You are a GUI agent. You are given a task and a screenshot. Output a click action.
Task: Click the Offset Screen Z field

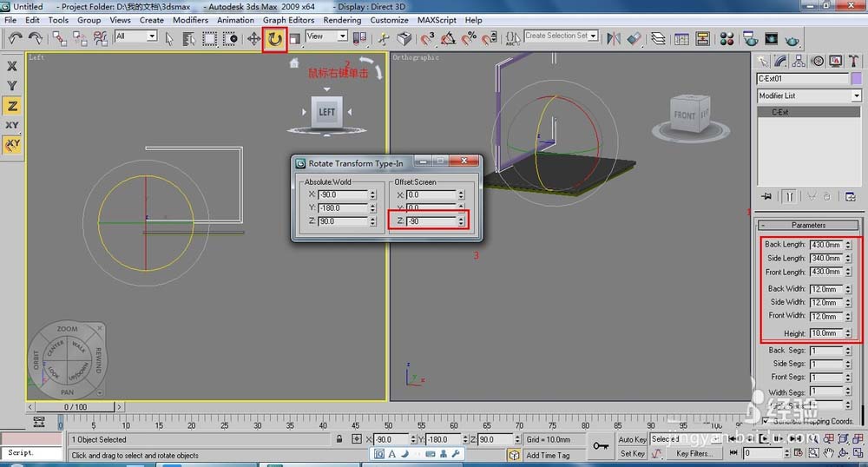click(431, 220)
